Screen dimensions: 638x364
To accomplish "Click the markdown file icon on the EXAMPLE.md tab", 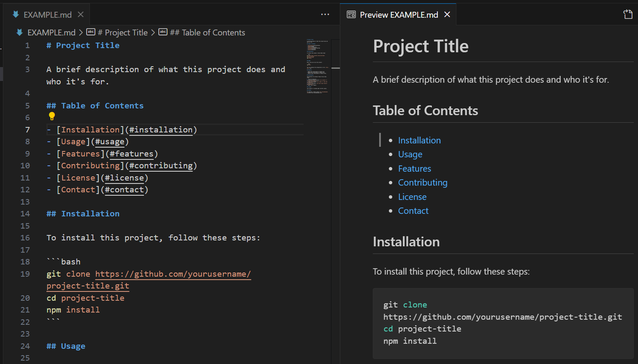I will click(16, 14).
